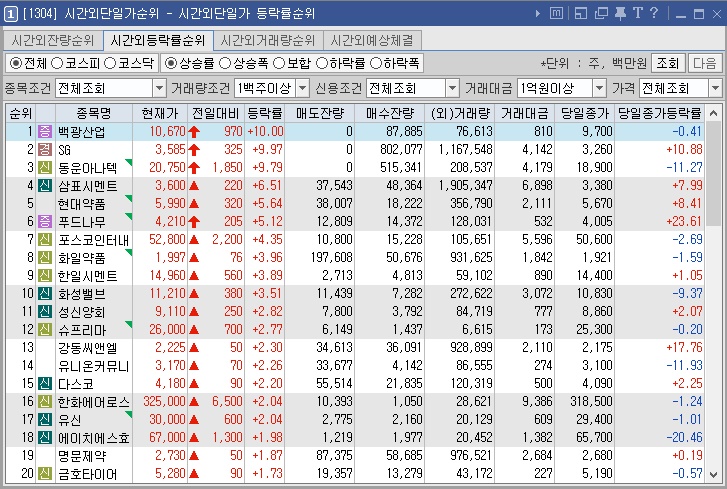The image size is (727, 489).
Task: Select the 하락폭 radio button
Action: (376, 63)
